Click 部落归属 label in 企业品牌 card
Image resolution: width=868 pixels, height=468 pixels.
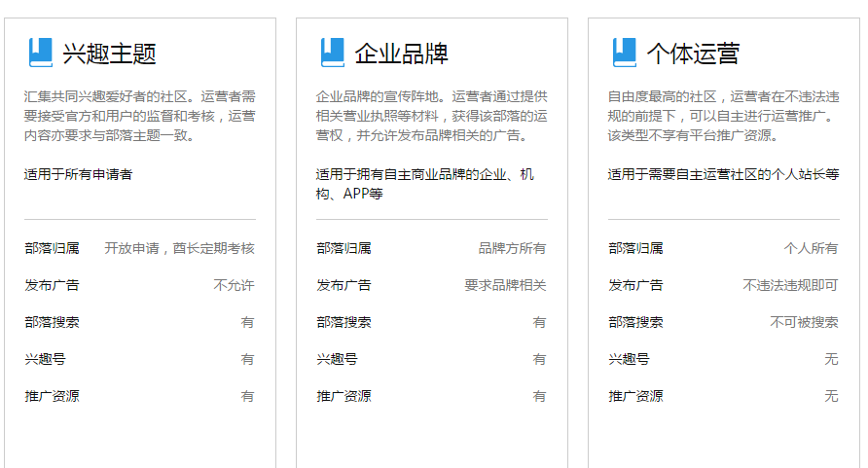tap(344, 248)
